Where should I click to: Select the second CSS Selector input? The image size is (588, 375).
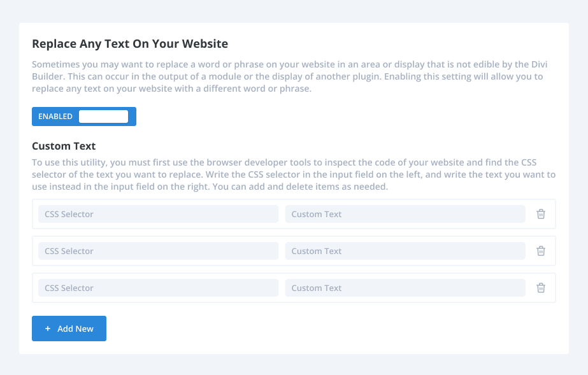pos(158,251)
